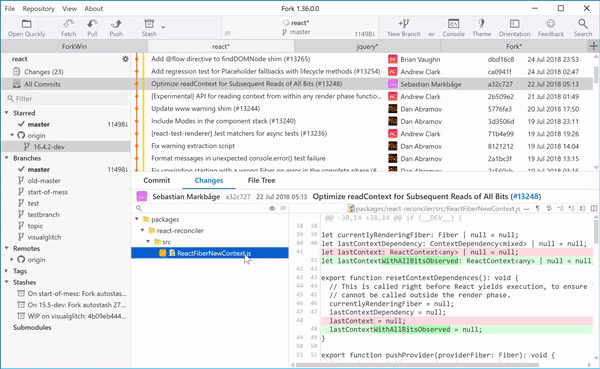This screenshot has width=600, height=369.
Task: Click the Pull toolbar icon
Action: click(x=92, y=28)
